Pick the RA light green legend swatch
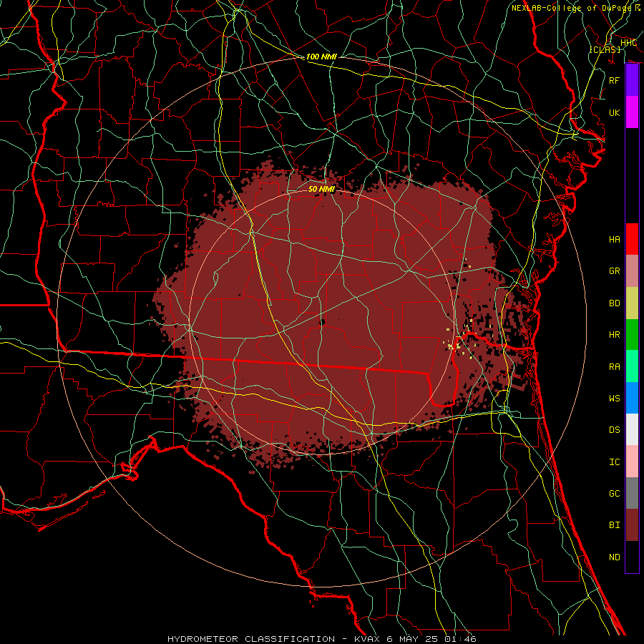This screenshot has height=644, width=644. pyautogui.click(x=632, y=366)
